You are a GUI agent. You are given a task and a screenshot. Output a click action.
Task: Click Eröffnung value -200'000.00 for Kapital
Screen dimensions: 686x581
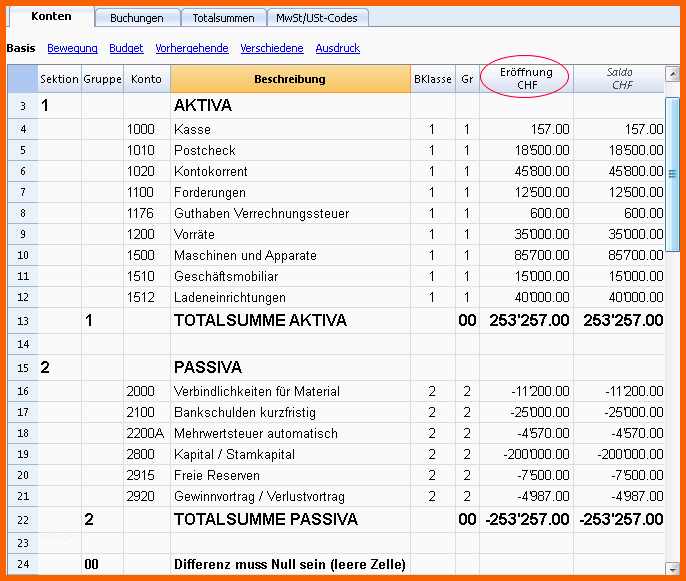pyautogui.click(x=526, y=454)
